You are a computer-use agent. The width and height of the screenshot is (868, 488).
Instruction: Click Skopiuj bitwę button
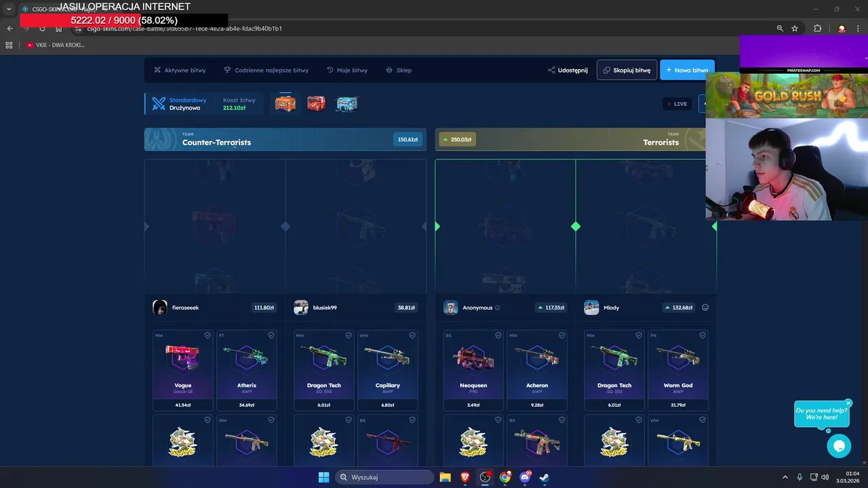pyautogui.click(x=627, y=70)
